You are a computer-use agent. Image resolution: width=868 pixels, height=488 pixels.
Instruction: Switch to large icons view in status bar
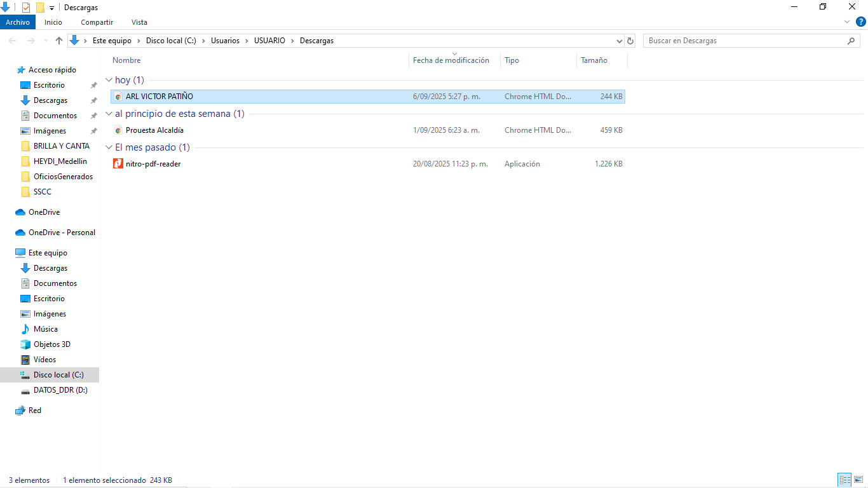pyautogui.click(x=859, y=480)
